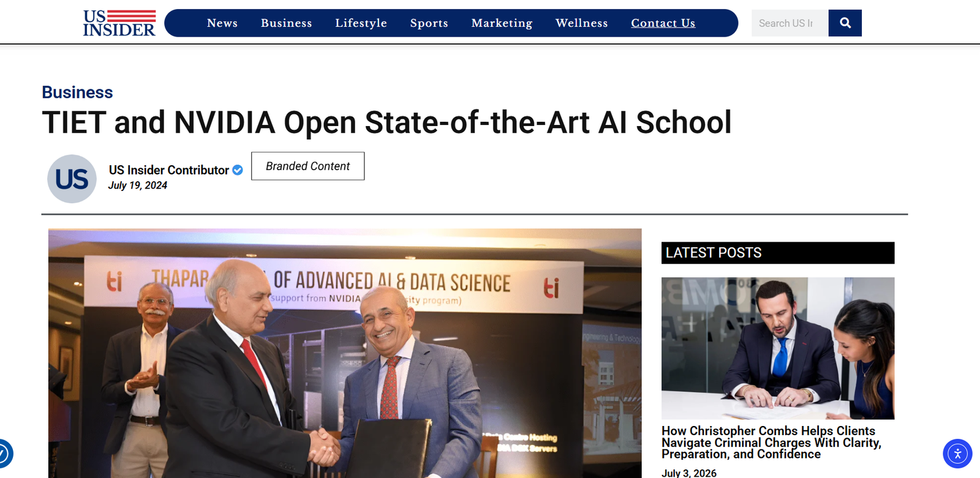Viewport: 980px width, 478px height.
Task: Select the Wellness menu item
Action: [x=582, y=23]
